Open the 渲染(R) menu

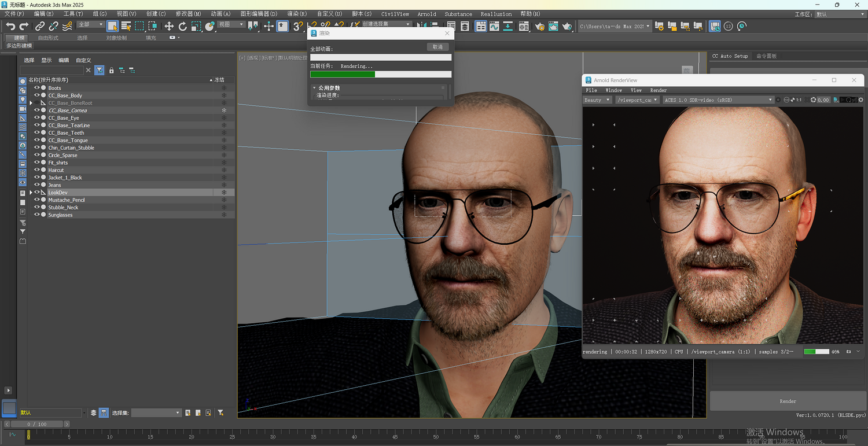coord(297,14)
